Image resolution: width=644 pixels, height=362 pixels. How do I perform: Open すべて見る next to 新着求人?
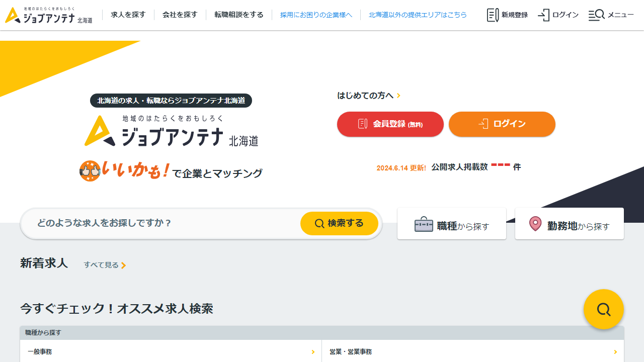(x=105, y=265)
